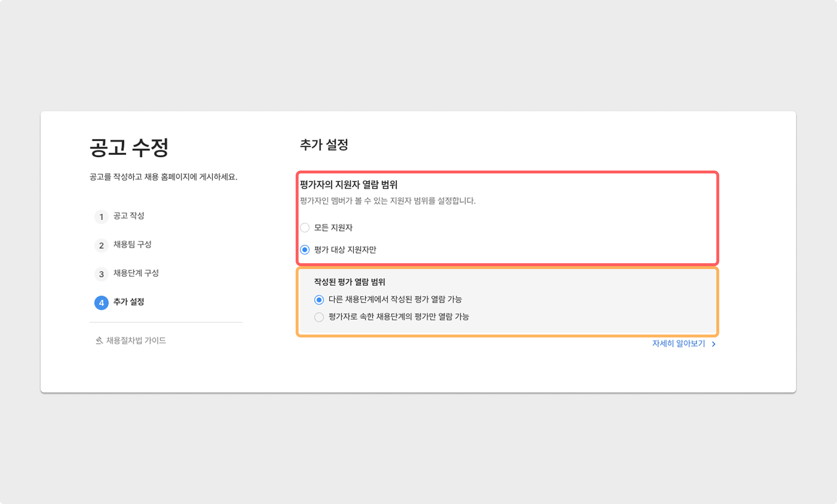Click the 작성된 평가 열람 범위 heading
This screenshot has height=504, width=837.
[x=349, y=282]
